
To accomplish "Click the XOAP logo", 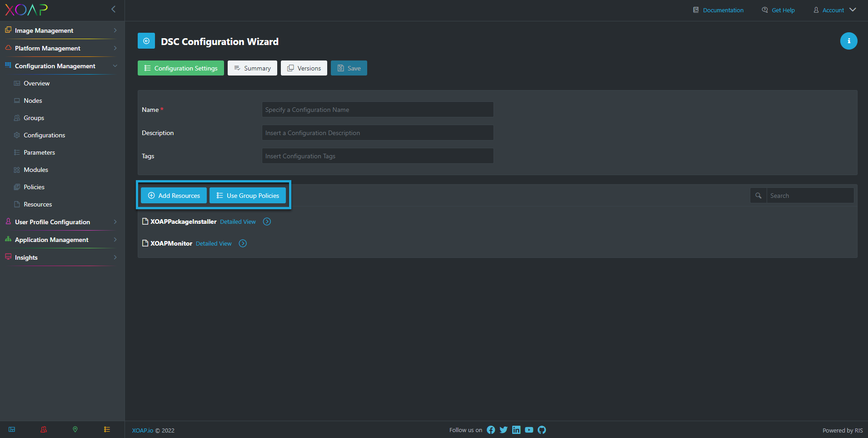I will tap(26, 10).
